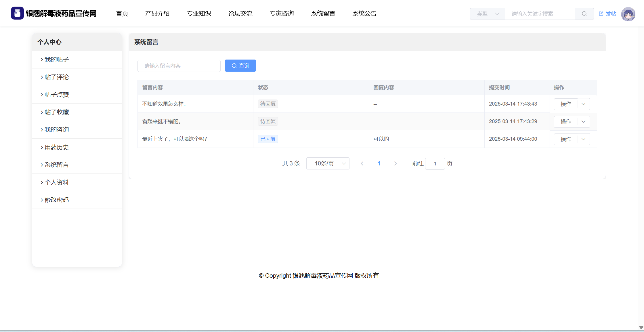644x332 pixels.
Task: Open 用药历史 in sidebar
Action: click(57, 147)
